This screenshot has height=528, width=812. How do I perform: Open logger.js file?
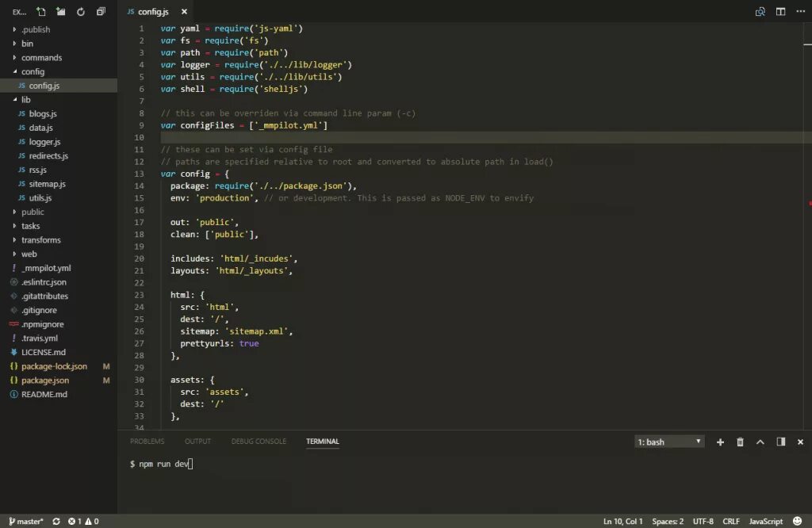tap(59, 141)
